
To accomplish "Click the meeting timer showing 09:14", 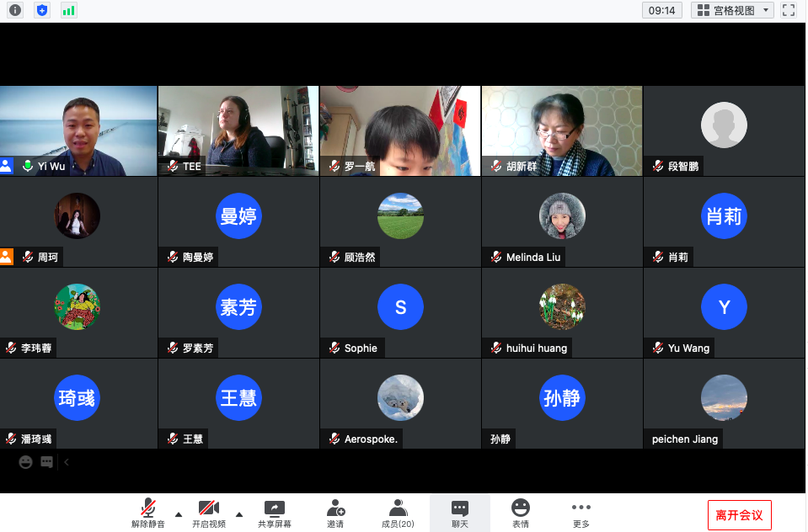I will click(661, 10).
